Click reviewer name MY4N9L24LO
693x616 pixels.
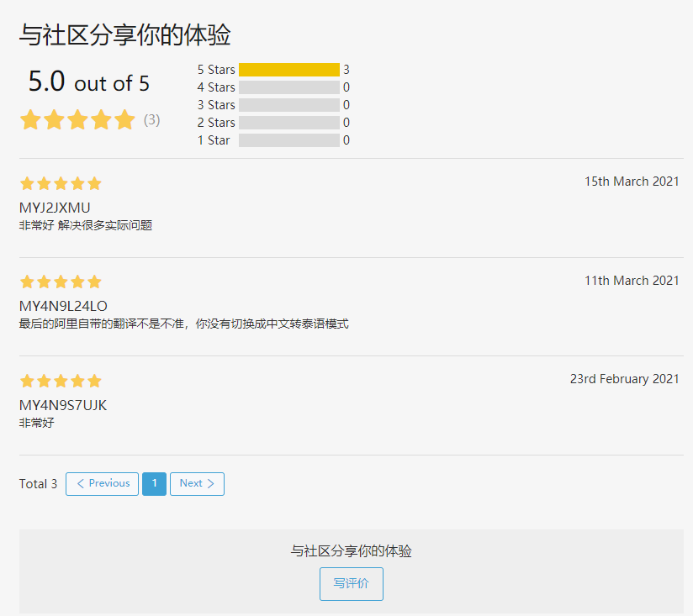[x=63, y=306]
